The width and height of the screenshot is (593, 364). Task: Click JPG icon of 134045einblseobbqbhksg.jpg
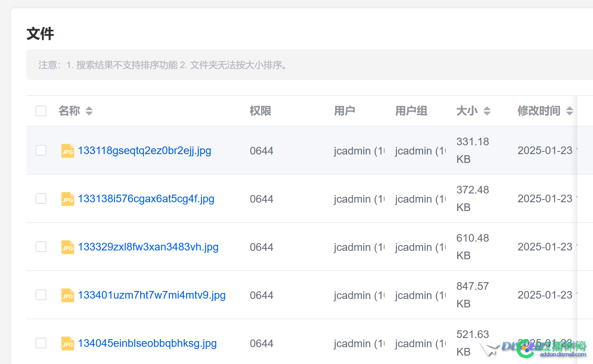tap(68, 343)
